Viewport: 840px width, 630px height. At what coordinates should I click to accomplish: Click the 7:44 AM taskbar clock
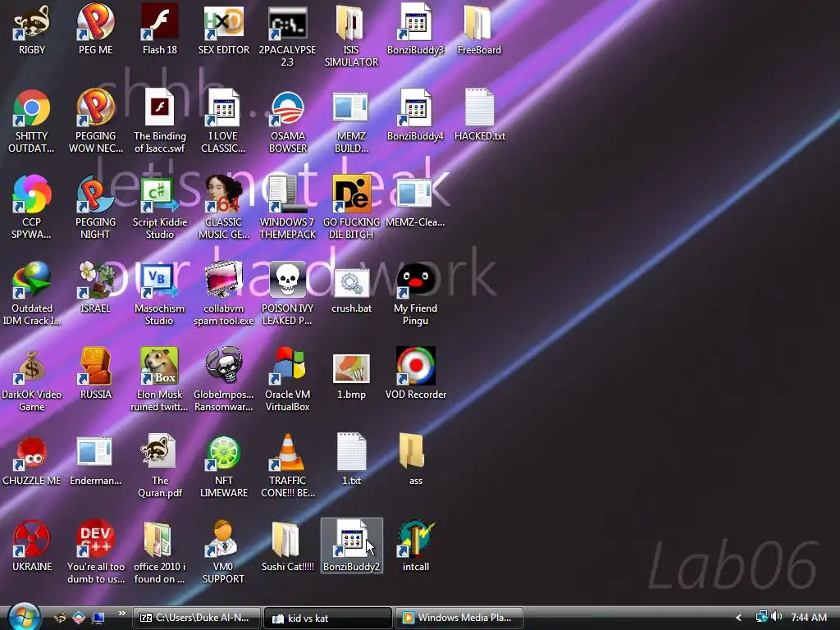(808, 618)
